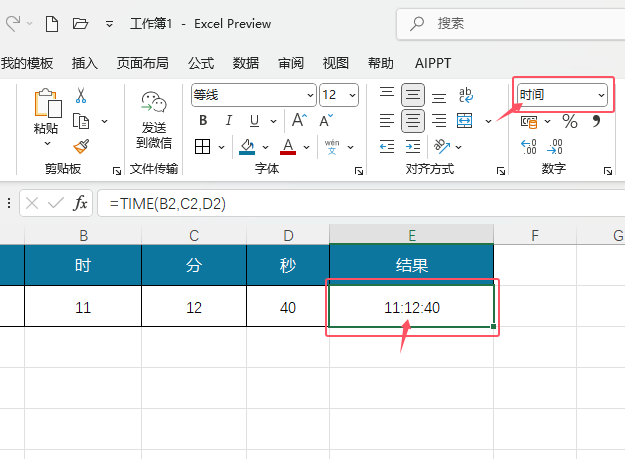The height and width of the screenshot is (459, 625).
Task: Click the 粘贴 paste icon
Action: point(48,103)
